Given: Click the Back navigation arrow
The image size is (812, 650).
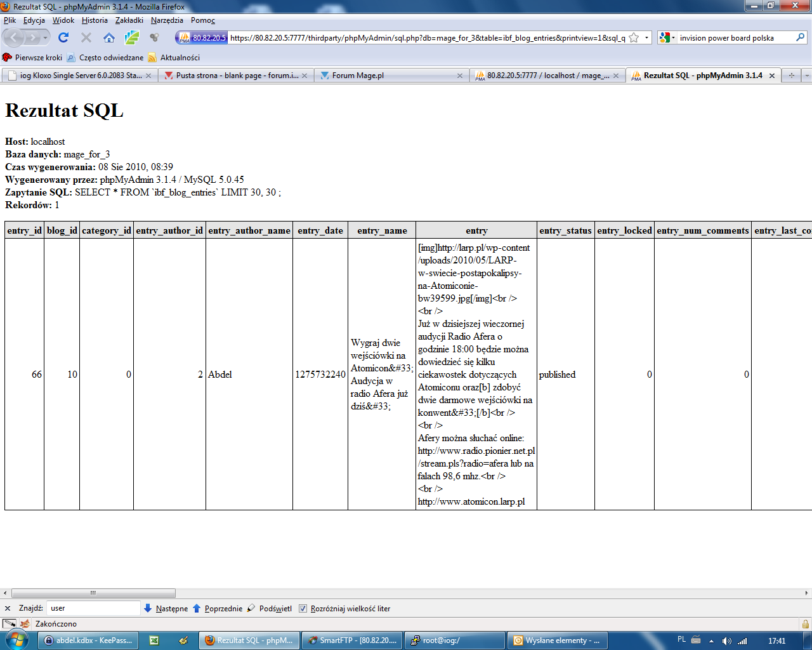Looking at the screenshot, I should pyautogui.click(x=14, y=38).
